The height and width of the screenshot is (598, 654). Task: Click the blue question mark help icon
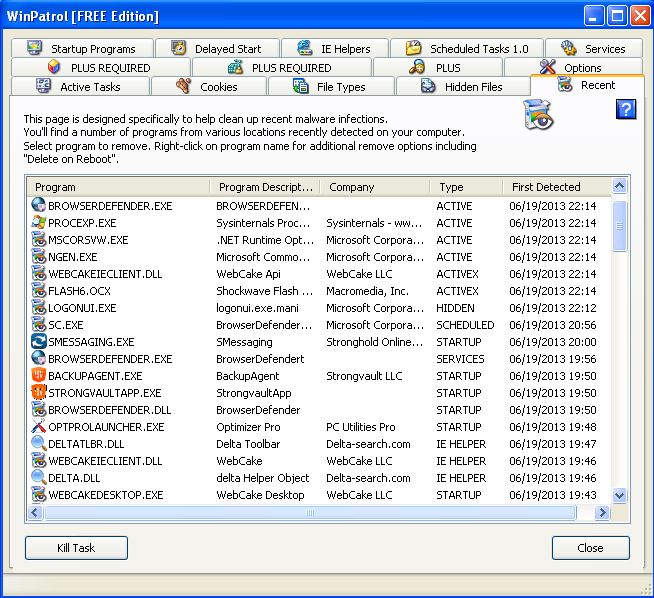(x=626, y=110)
